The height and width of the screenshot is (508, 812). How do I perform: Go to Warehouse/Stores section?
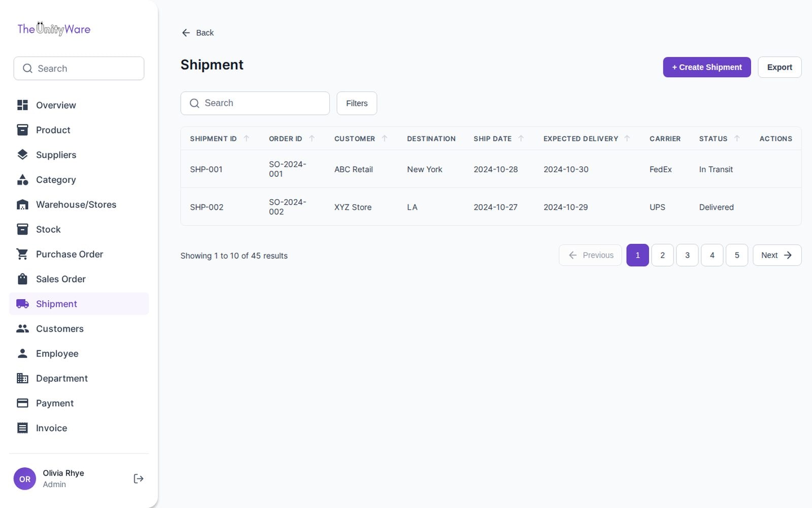pos(79,205)
